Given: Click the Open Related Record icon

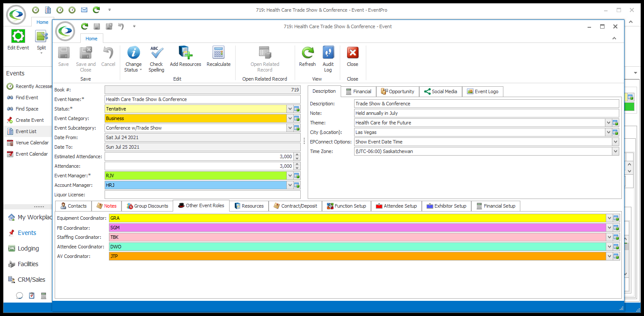Looking at the screenshot, I should pos(265,53).
